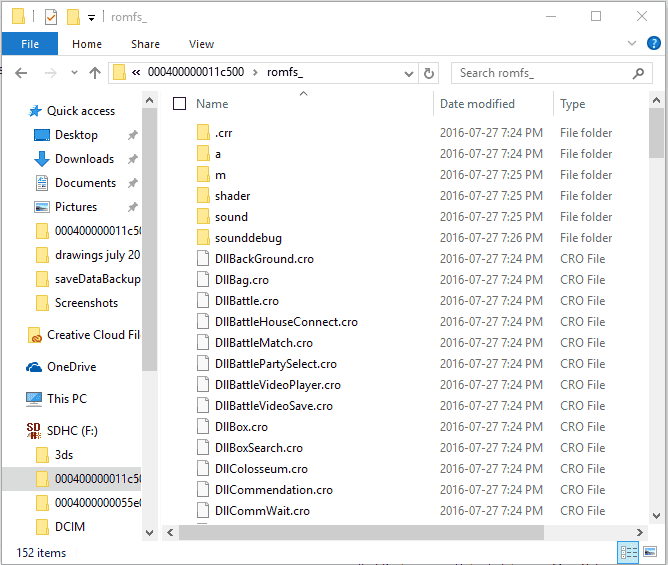
Task: Click 000400000011c500 in the address bar
Action: pyautogui.click(x=196, y=72)
